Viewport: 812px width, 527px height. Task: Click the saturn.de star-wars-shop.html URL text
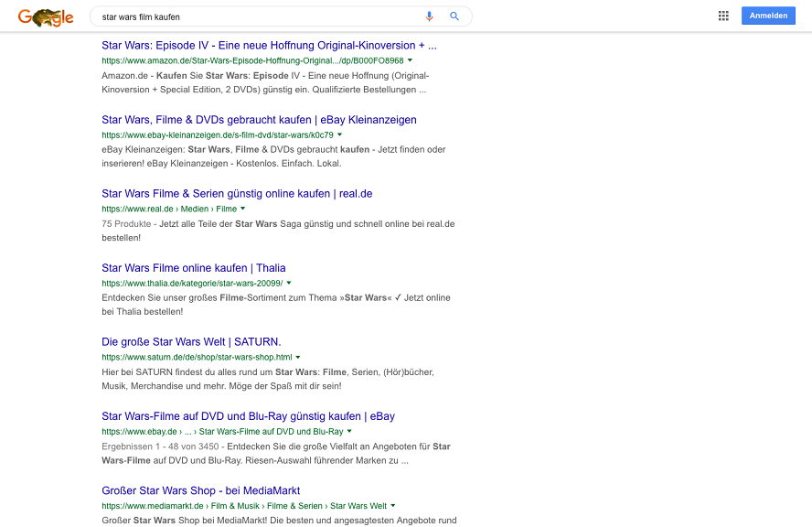click(197, 357)
